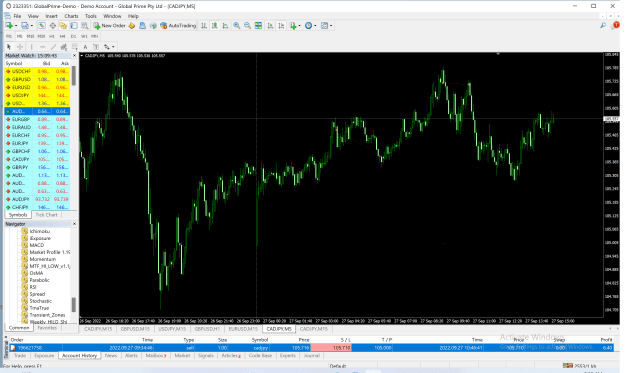Zoom in on the chart
The image size is (625, 373).
point(237,26)
